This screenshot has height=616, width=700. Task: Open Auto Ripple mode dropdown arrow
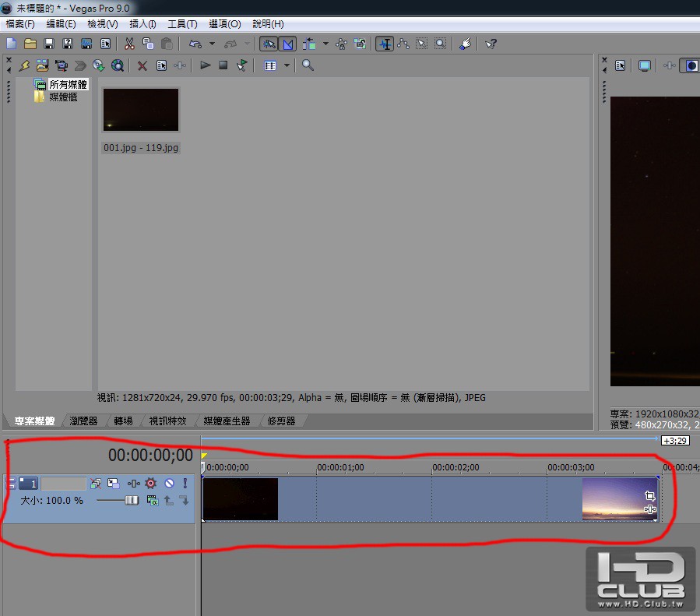325,44
